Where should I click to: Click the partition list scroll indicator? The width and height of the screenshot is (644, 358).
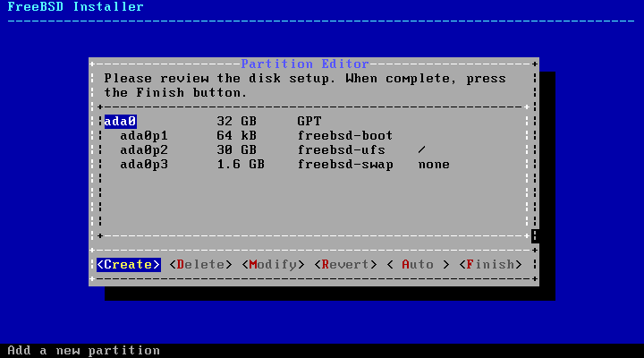coord(535,235)
